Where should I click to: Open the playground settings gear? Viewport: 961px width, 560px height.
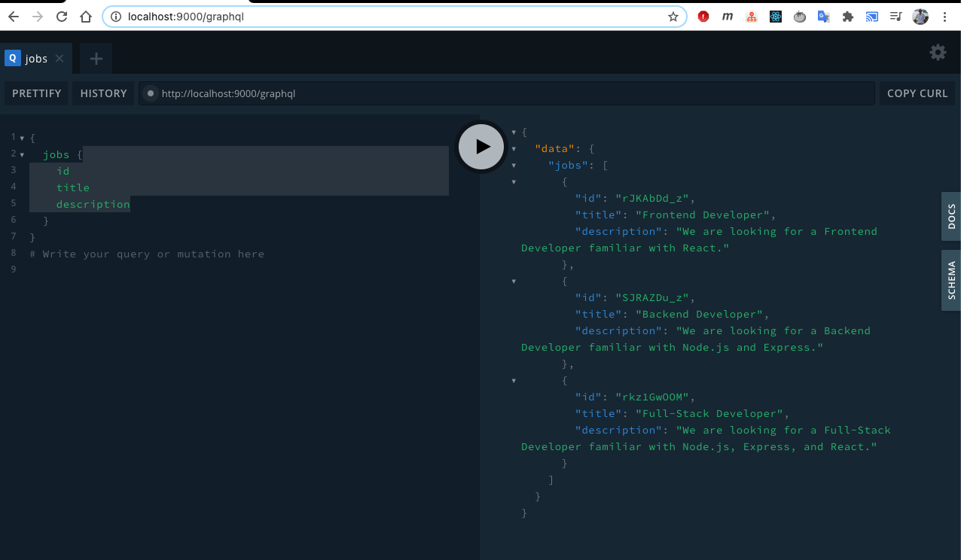[937, 53]
